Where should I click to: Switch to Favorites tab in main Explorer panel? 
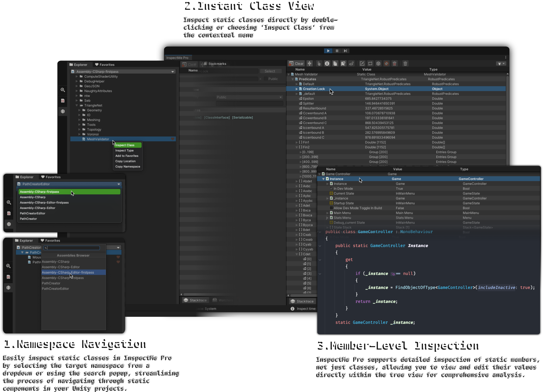click(x=105, y=65)
